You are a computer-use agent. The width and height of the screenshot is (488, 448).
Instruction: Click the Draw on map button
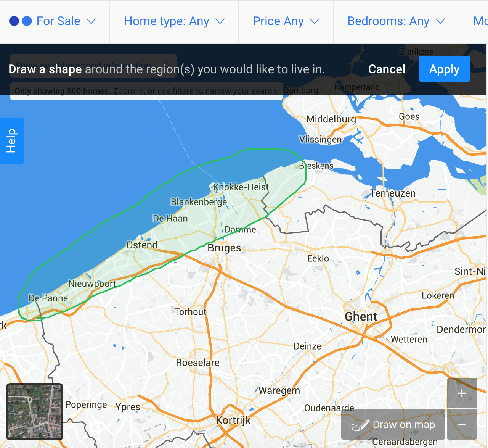click(393, 425)
